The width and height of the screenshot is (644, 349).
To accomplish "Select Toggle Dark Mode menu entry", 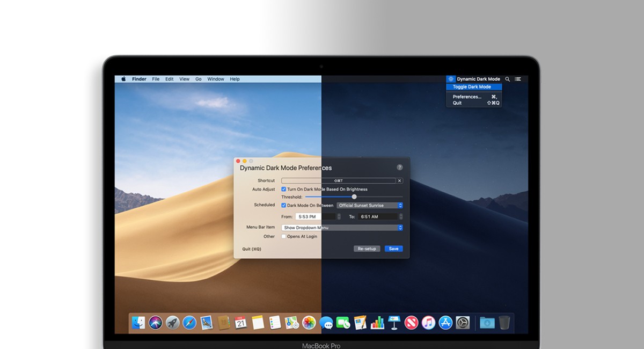I will click(x=472, y=87).
